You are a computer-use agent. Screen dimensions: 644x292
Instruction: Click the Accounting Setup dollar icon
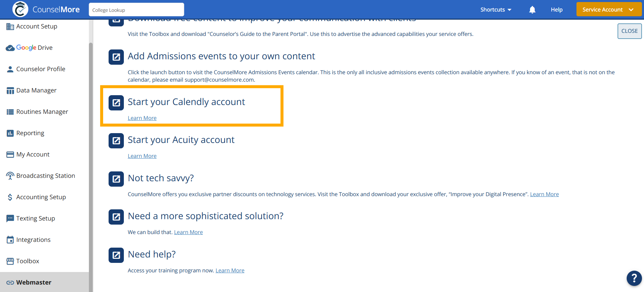coord(10,197)
